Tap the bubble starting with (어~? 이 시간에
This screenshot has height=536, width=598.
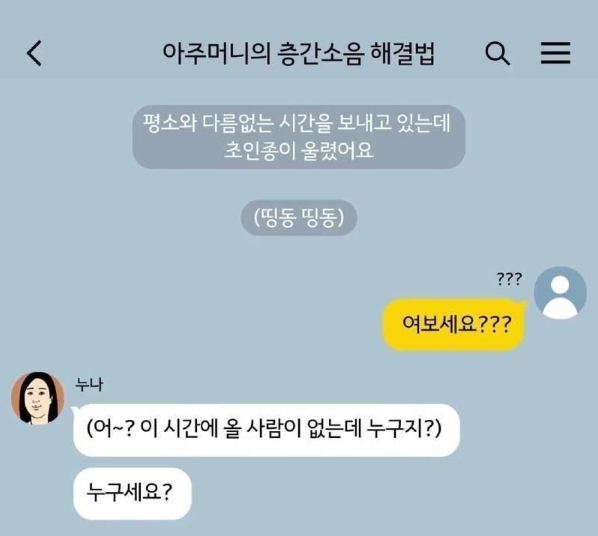pos(266,430)
